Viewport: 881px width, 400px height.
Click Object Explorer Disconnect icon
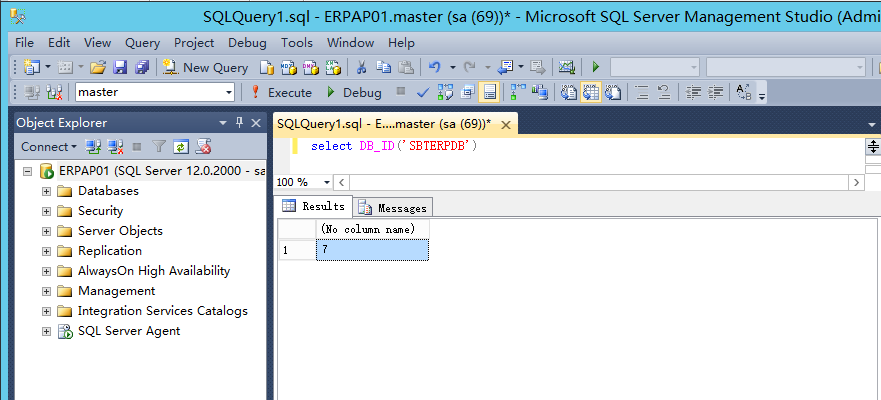[115, 147]
